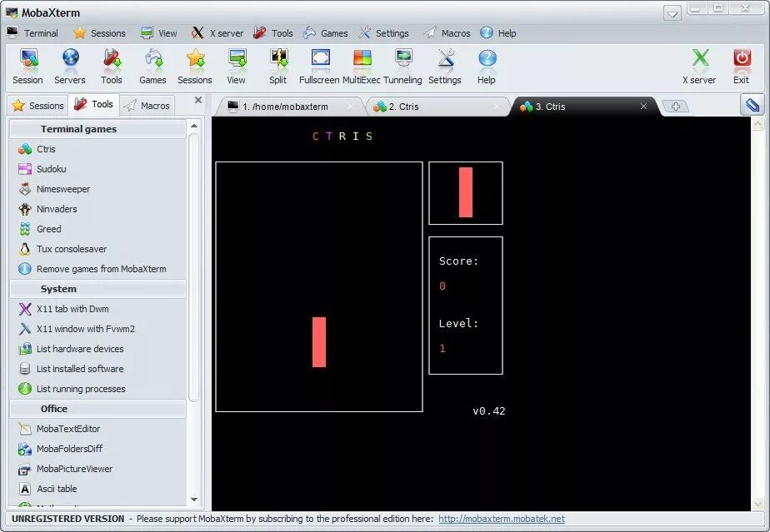The image size is (770, 532).
Task: Click the paperclip icon beside tabs
Action: [x=752, y=105]
